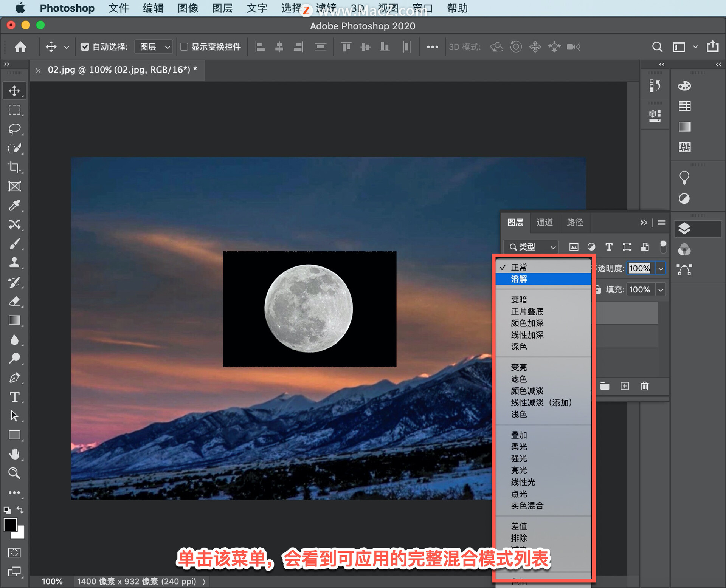Select the Move tool in the toolbox

tap(14, 91)
